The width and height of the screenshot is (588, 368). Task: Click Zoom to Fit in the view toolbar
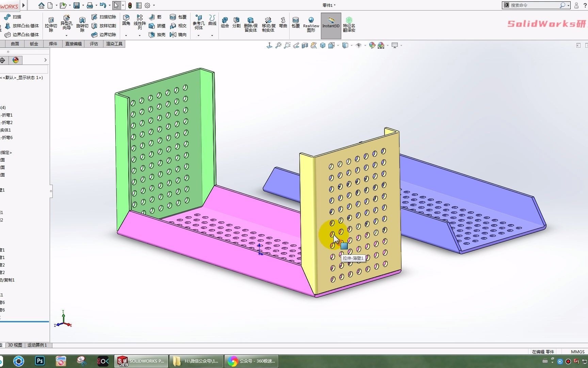(x=279, y=45)
